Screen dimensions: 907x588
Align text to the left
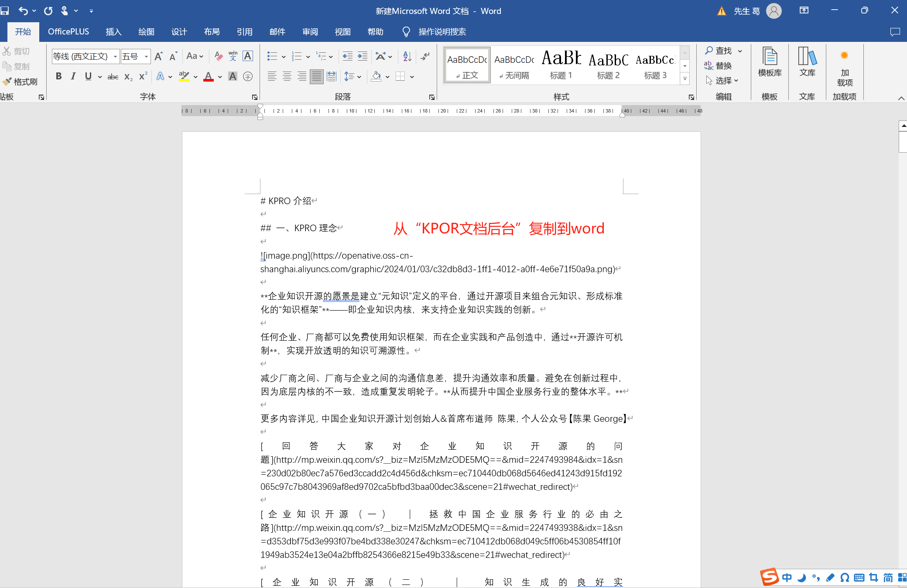(x=272, y=77)
